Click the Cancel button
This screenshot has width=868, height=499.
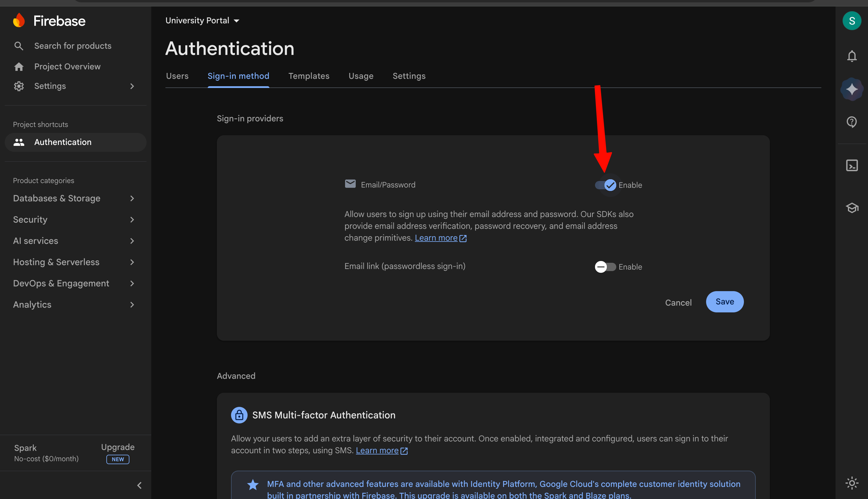point(678,303)
